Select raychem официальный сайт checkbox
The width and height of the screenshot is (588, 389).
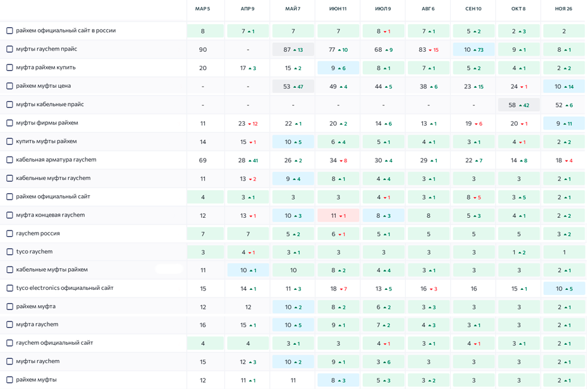[9, 343]
